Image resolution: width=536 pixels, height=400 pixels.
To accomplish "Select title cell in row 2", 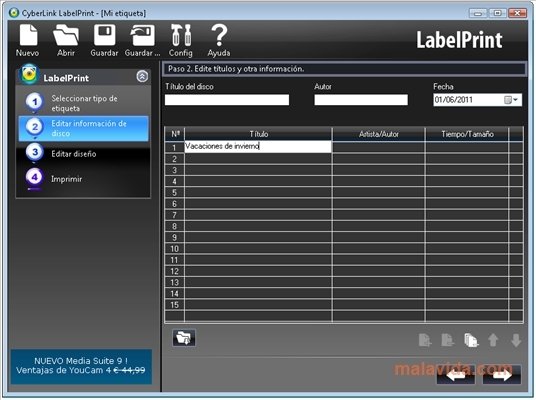I will [x=258, y=159].
